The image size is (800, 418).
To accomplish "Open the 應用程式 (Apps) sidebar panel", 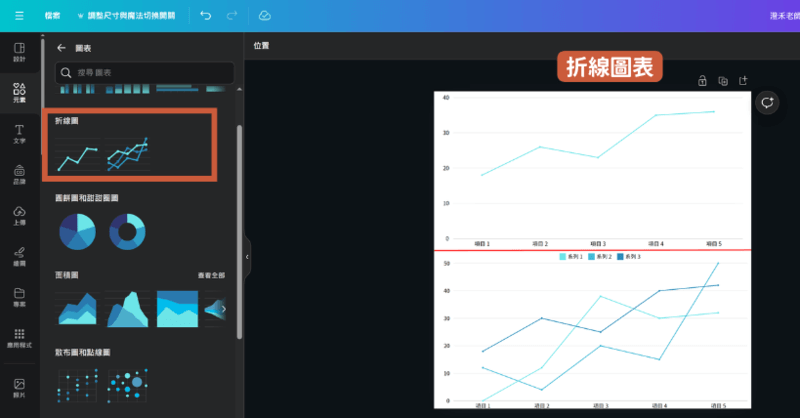I will (19, 338).
